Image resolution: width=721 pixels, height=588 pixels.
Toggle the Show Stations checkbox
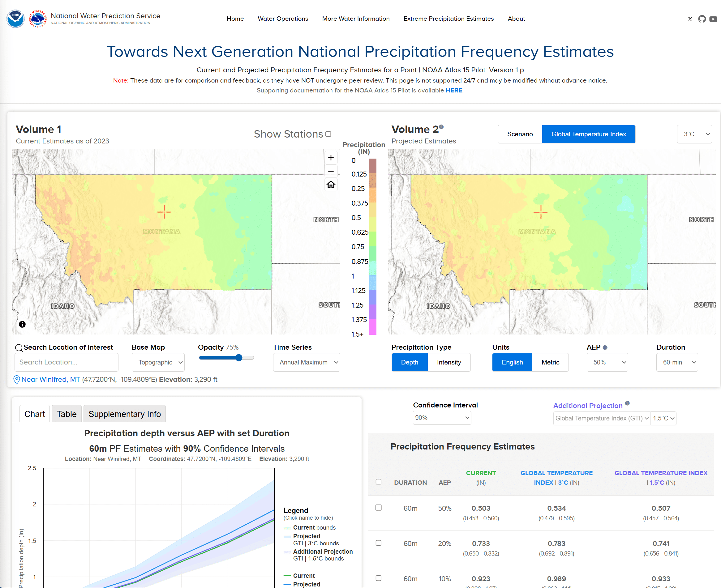[x=328, y=134]
